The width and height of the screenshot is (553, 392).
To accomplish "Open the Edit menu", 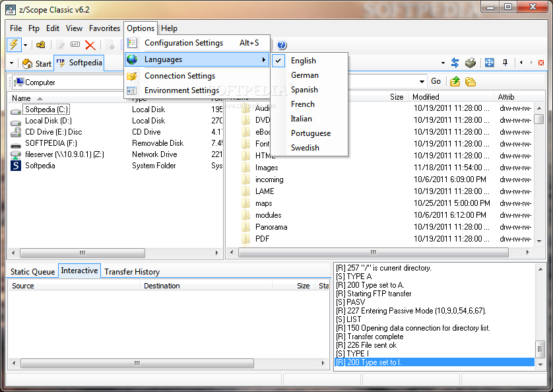I will coord(53,28).
